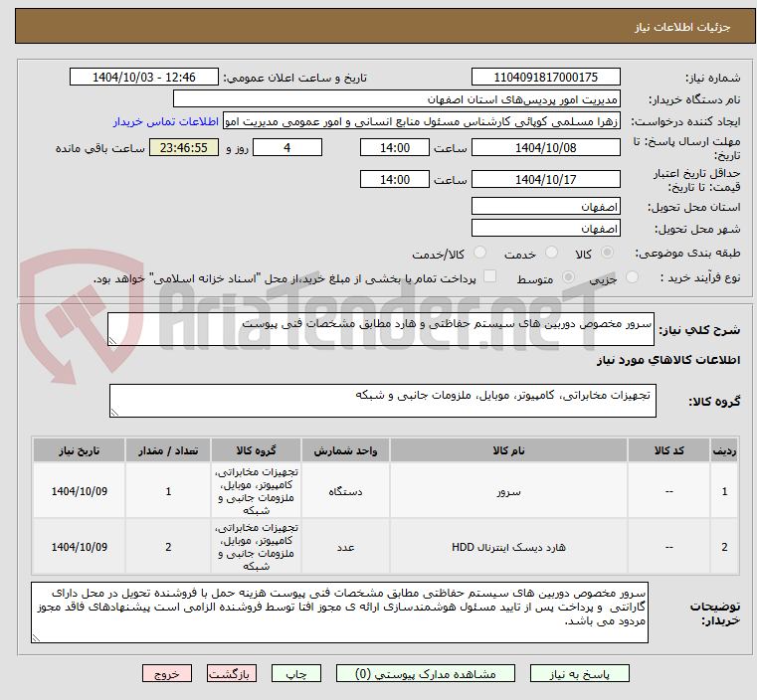The height and width of the screenshot is (700, 757).
Task: Click the توضیحات خریدار text area
Action: 339,612
